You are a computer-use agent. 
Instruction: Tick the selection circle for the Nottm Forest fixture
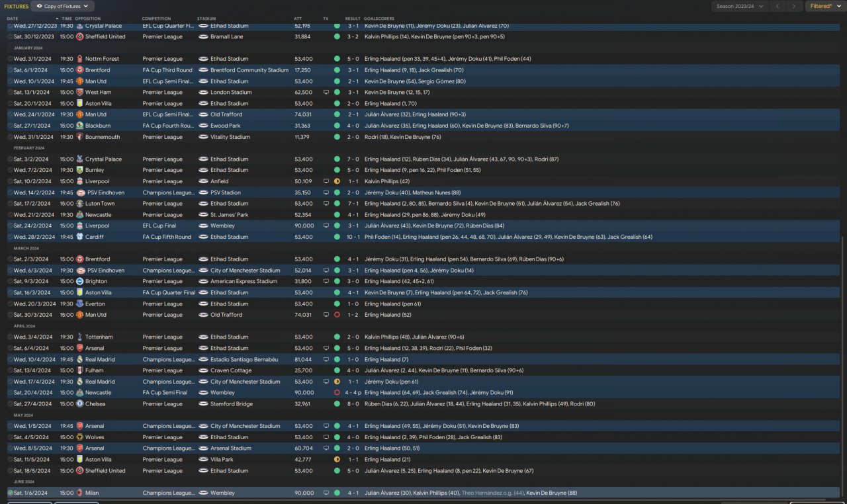pyautogui.click(x=10, y=59)
